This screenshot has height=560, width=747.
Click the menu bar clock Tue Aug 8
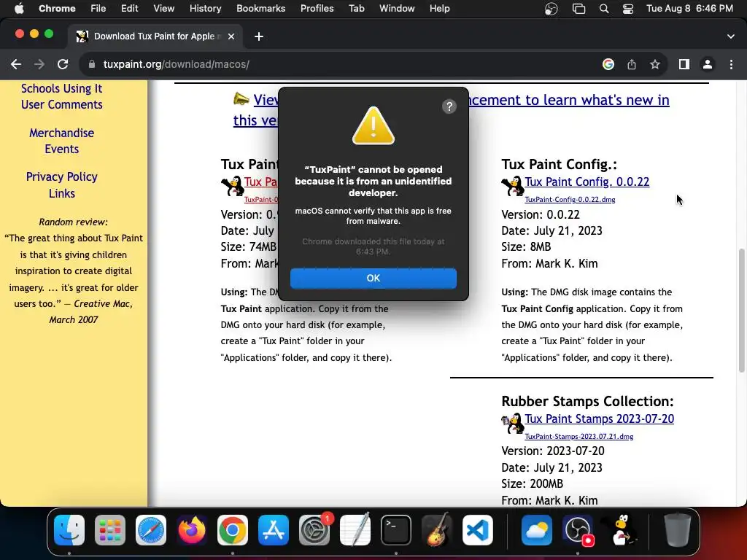point(689,8)
